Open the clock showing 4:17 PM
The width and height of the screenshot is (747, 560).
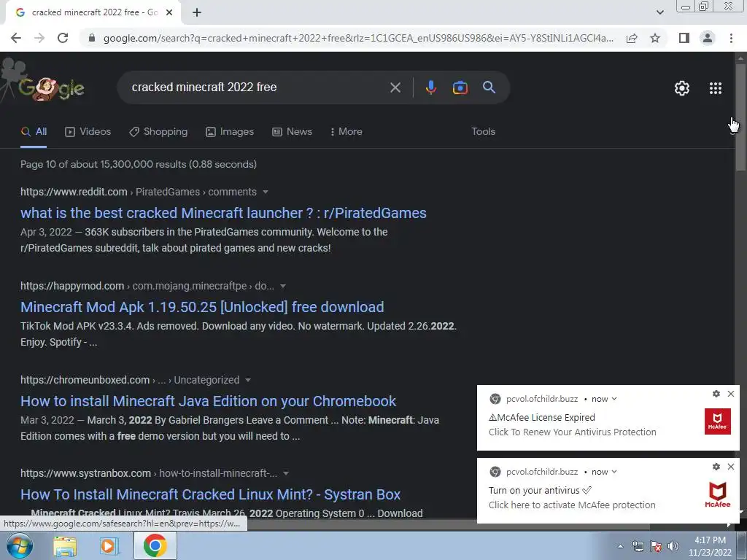[710, 546]
